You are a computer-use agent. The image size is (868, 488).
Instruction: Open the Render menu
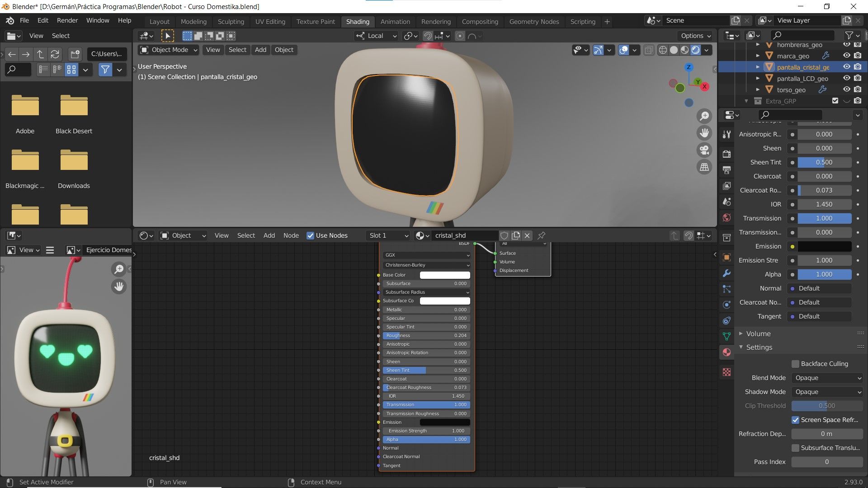[x=67, y=20]
